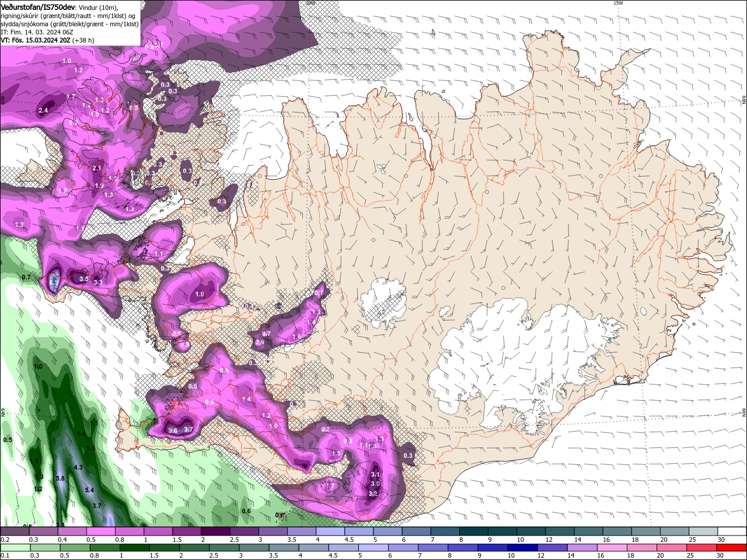
Task: Select green rain swatch between 0.5 and 0.8
Action: [x=75, y=548]
